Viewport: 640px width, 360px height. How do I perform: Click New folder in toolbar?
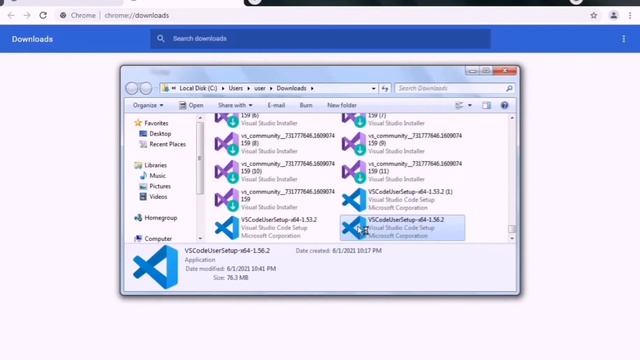[x=342, y=105]
